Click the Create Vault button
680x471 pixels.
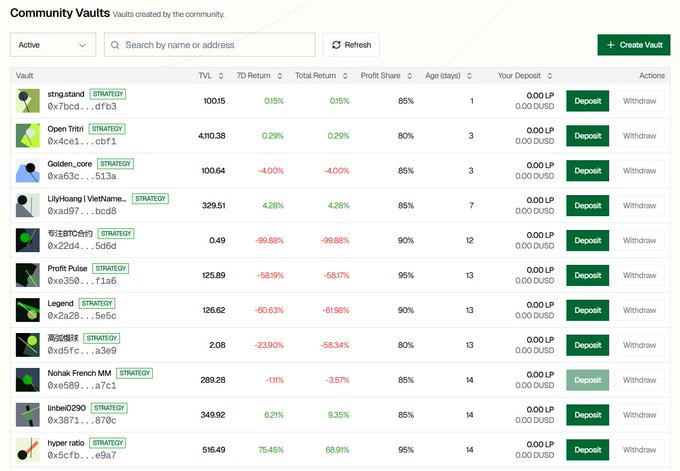[x=634, y=45]
